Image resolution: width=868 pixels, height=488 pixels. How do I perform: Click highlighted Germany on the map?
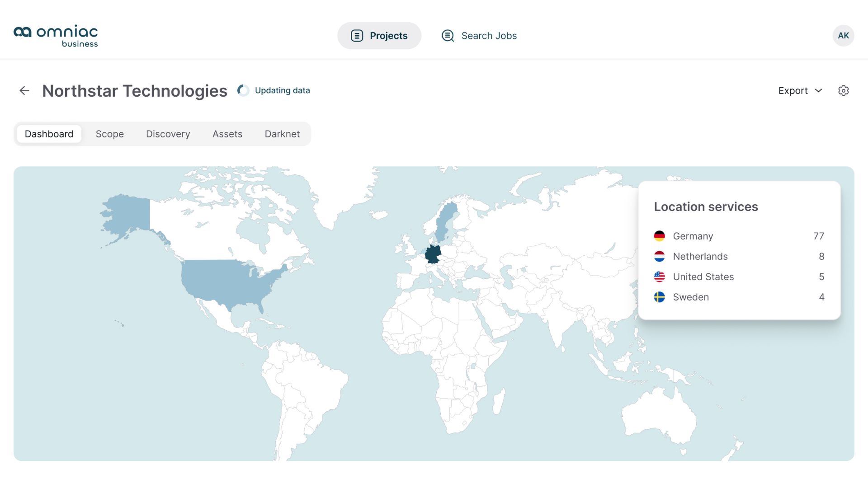tap(433, 254)
